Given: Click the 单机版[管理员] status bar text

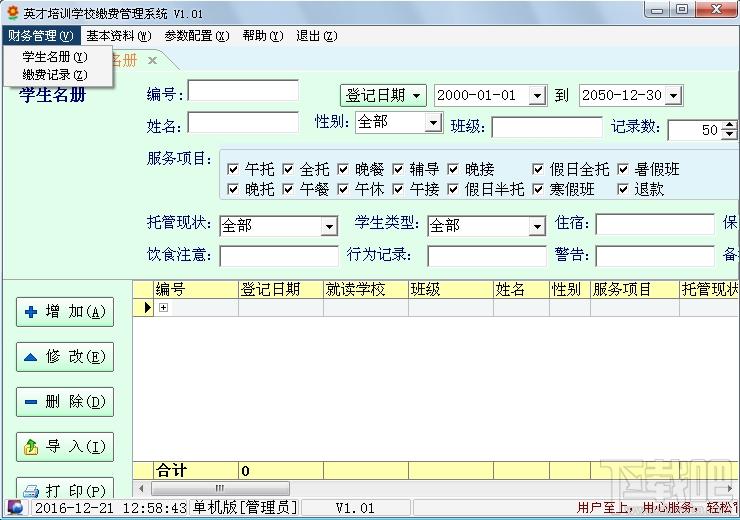Looking at the screenshot, I should 245,508.
